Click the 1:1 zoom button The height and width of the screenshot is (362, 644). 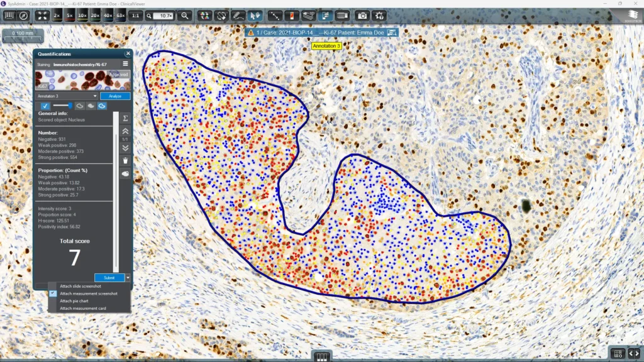click(x=135, y=16)
